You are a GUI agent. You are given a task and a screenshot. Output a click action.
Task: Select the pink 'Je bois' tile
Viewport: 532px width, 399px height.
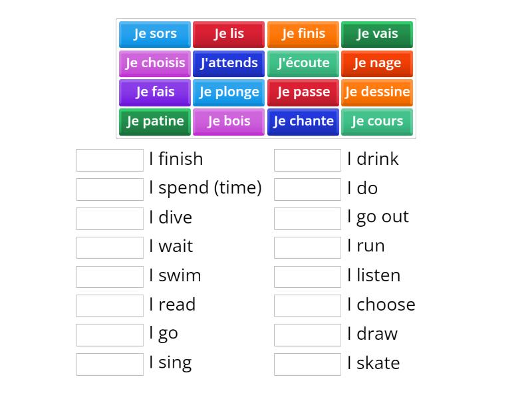tap(228, 122)
